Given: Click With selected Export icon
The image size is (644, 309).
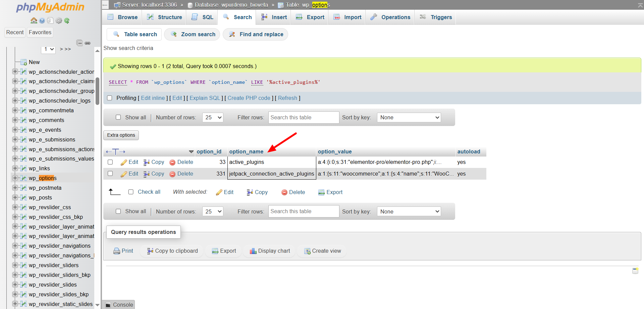Looking at the screenshot, I should pos(321,192).
